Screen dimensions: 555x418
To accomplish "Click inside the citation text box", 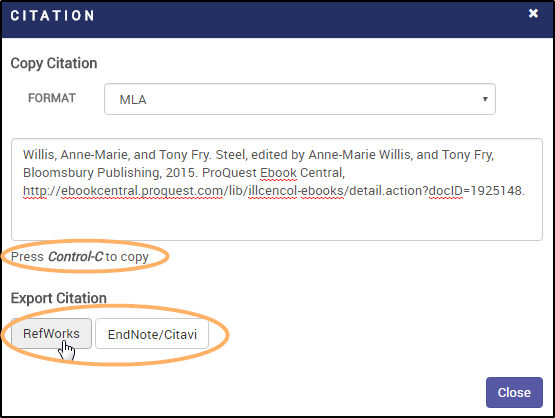I will pos(277,189).
